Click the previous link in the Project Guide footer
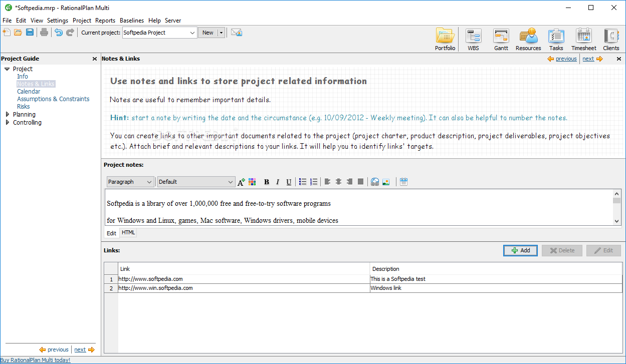This screenshot has width=626, height=364. click(x=58, y=349)
